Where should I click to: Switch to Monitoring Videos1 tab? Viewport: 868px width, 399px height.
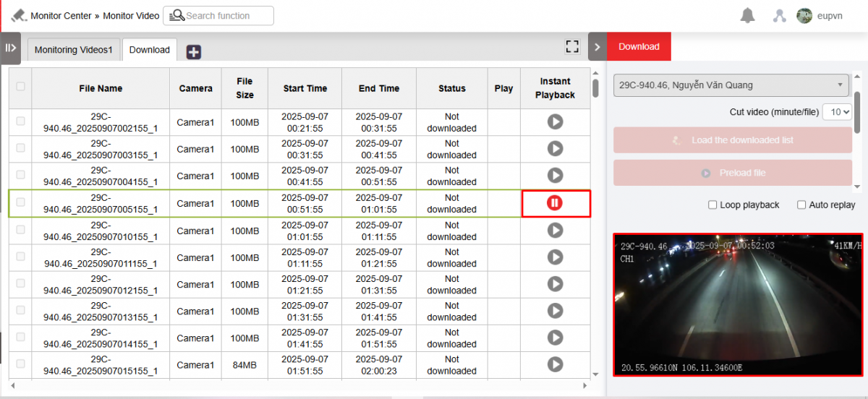(74, 50)
